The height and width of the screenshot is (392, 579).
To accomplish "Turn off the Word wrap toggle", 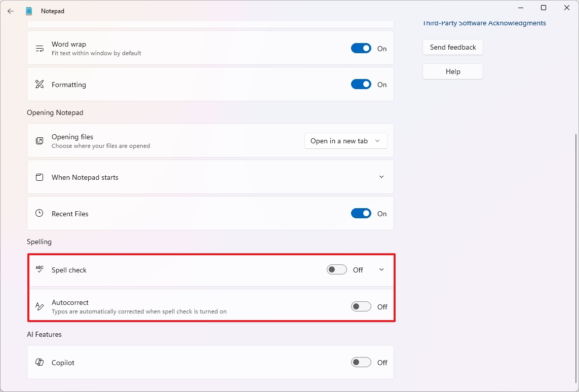I will pyautogui.click(x=361, y=48).
